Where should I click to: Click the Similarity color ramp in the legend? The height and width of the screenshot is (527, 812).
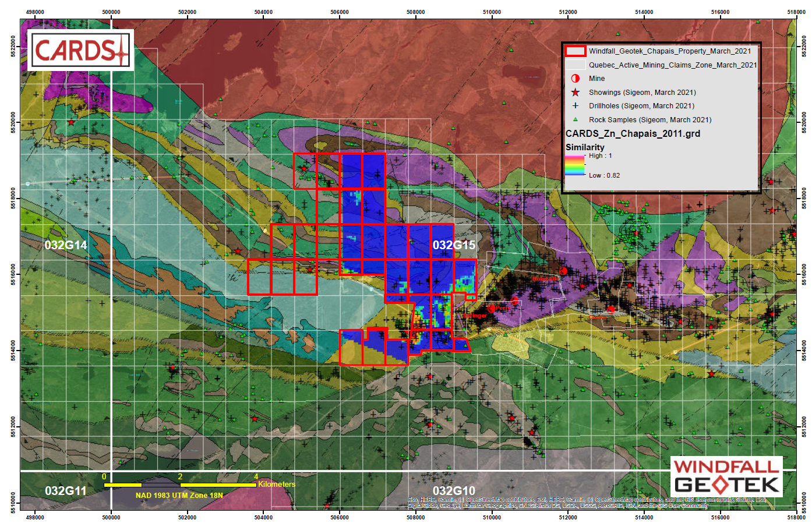pos(575,165)
